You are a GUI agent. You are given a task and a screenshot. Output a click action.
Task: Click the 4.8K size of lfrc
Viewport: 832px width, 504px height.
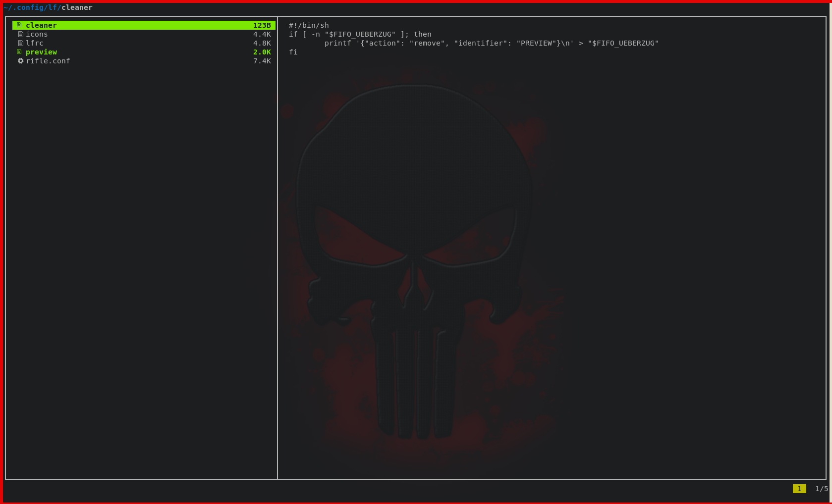tap(262, 43)
